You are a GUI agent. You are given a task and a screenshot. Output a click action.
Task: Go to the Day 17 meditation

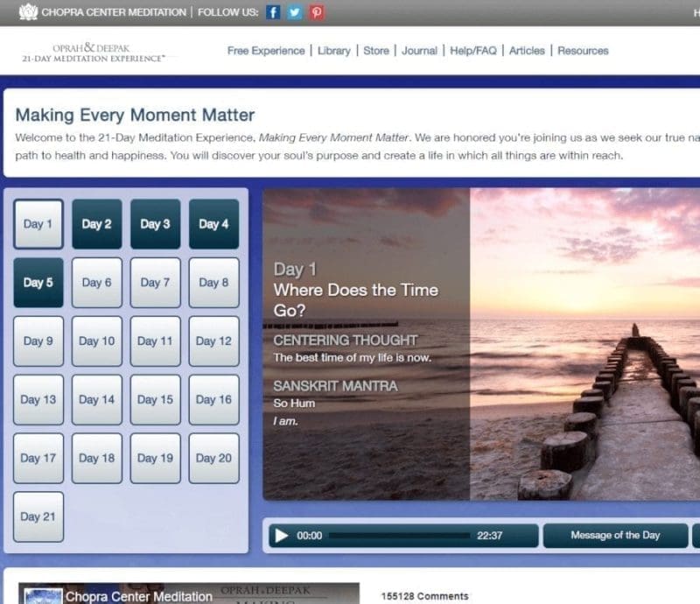point(38,458)
